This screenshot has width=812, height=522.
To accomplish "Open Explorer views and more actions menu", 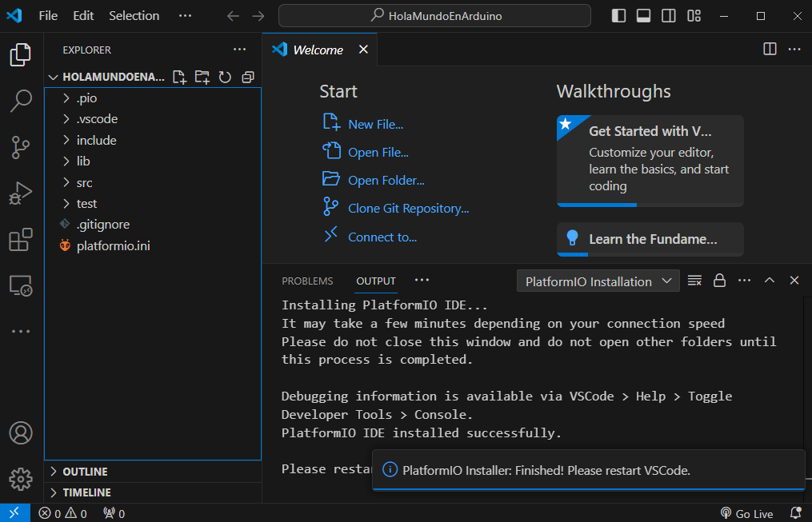I will [x=239, y=50].
